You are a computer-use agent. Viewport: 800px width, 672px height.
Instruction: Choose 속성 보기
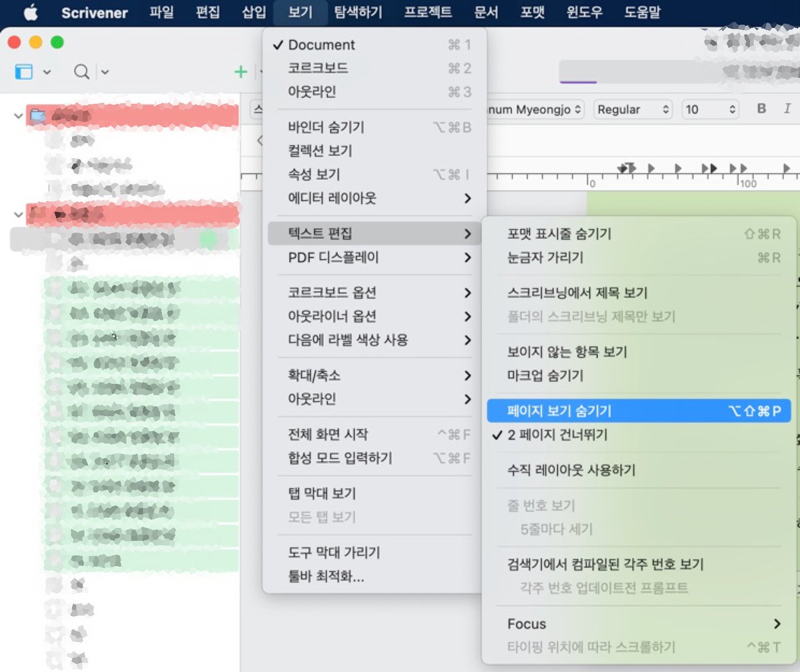tap(375, 175)
